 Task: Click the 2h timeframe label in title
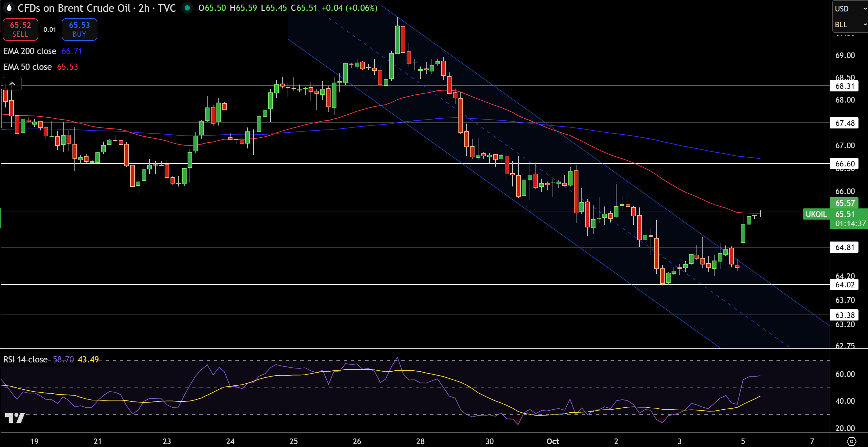coord(144,8)
